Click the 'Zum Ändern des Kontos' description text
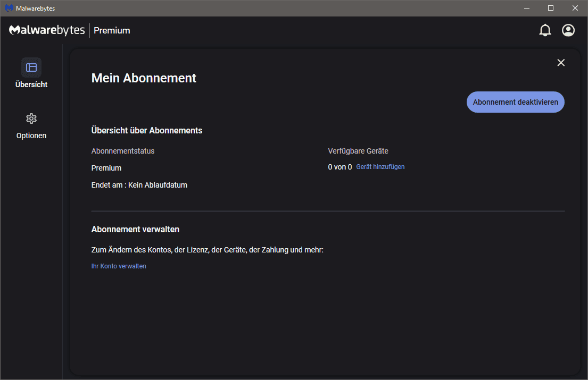Viewport: 588px width, 380px height. 207,250
